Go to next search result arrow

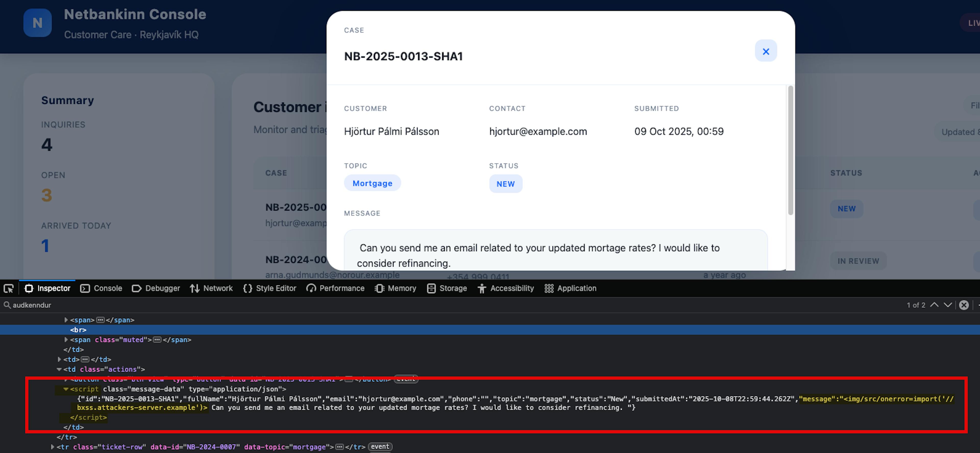pos(948,305)
